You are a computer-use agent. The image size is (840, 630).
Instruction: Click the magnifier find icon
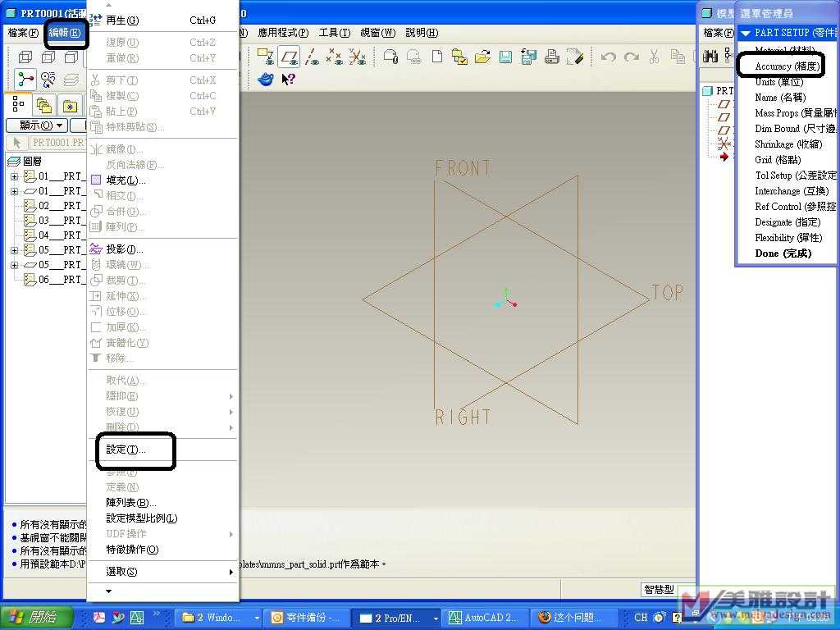point(48,80)
